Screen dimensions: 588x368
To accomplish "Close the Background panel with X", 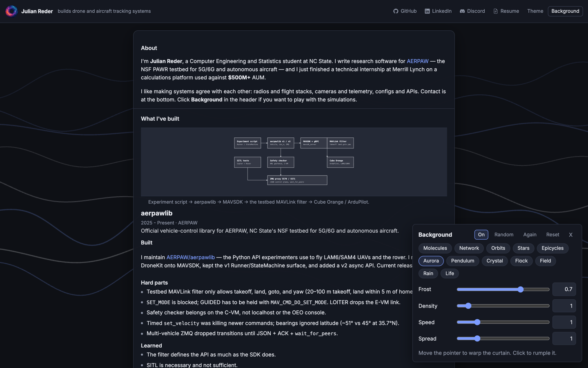I will click(570, 235).
